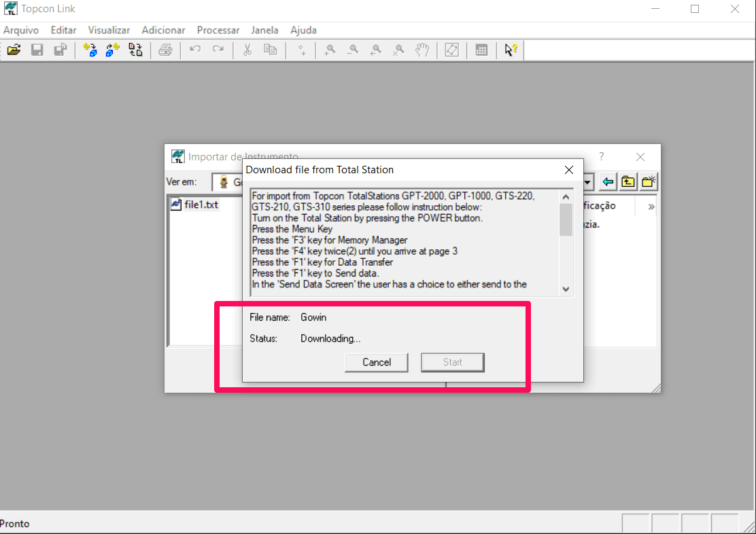Image resolution: width=756 pixels, height=534 pixels.
Task: Click the Redo toolbar icon
Action: click(x=218, y=50)
